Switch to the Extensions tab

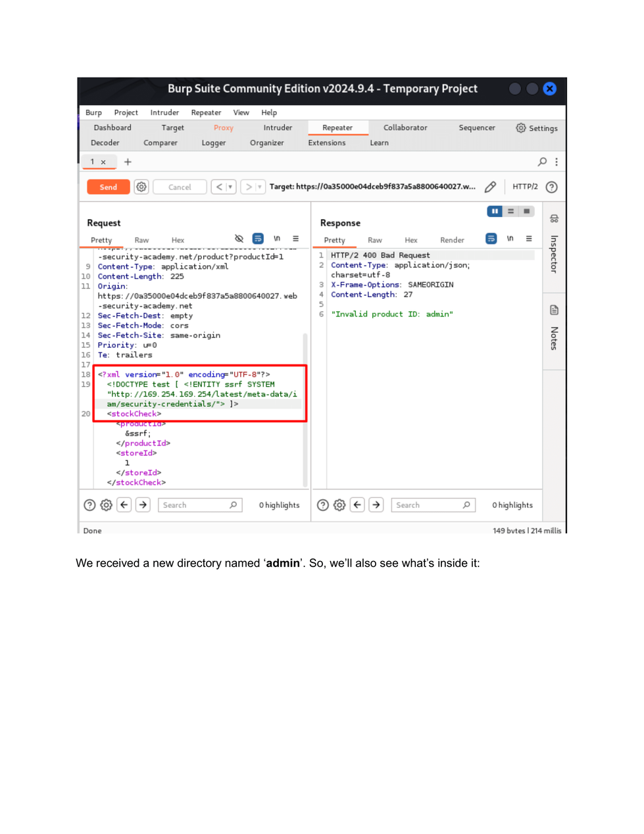(327, 143)
